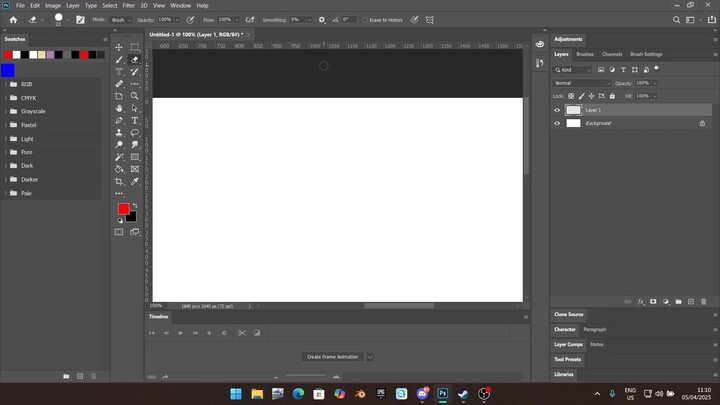The image size is (720, 405).
Task: Open the eraser Mode Brush dropdown
Action: [120, 19]
